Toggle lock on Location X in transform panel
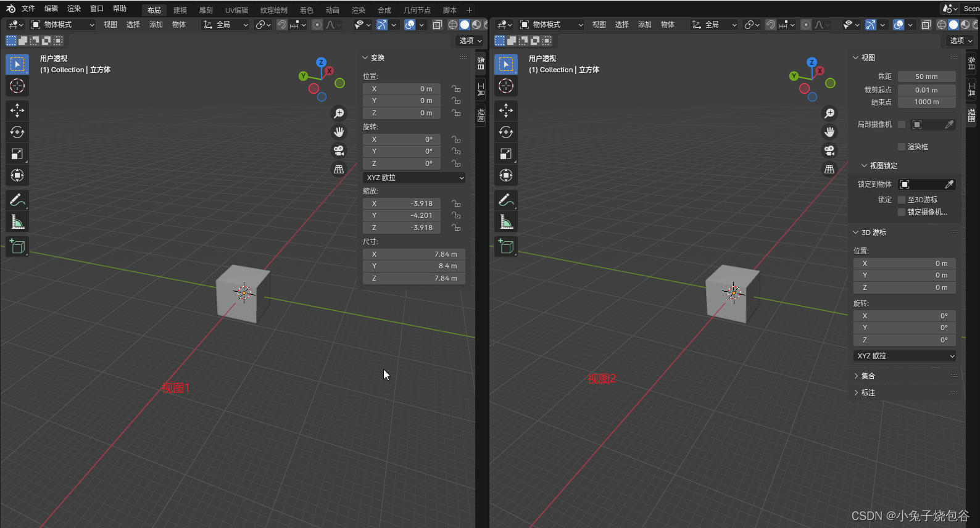The height and width of the screenshot is (528, 980). 456,89
